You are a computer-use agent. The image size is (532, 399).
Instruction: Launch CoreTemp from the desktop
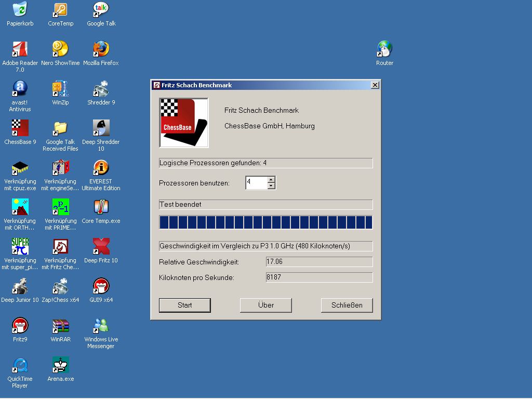pyautogui.click(x=60, y=9)
